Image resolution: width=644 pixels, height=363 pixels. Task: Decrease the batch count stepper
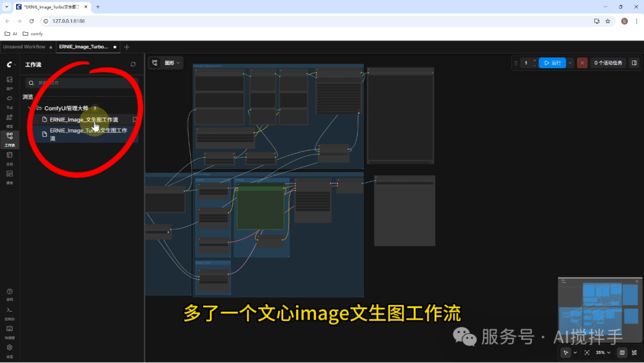(534, 65)
